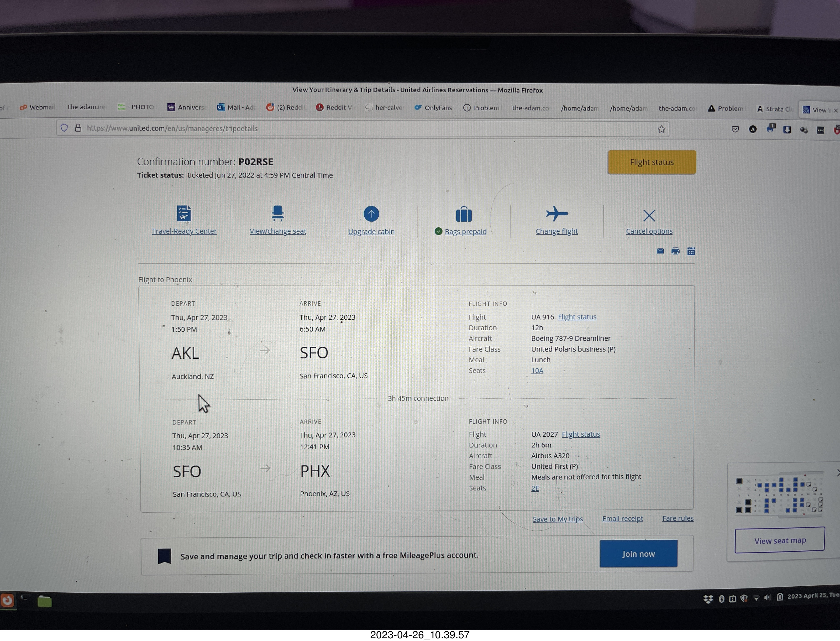Click the add-to-calendar icon

tap(691, 251)
